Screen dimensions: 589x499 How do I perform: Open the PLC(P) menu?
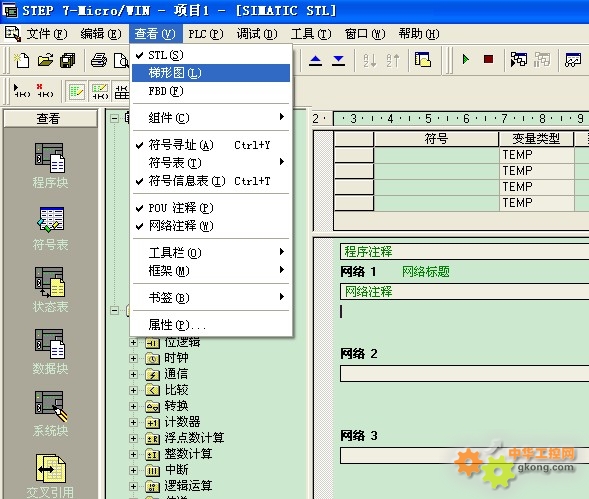(205, 34)
